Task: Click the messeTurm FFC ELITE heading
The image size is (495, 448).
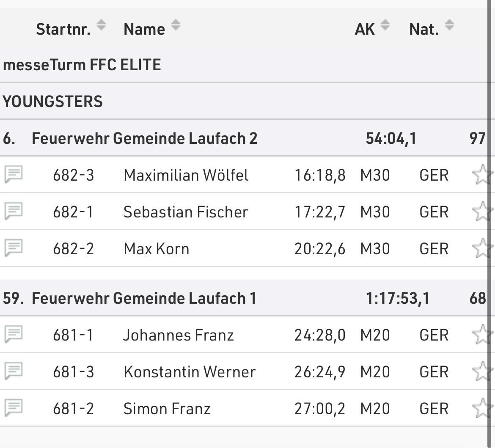Action: (82, 65)
